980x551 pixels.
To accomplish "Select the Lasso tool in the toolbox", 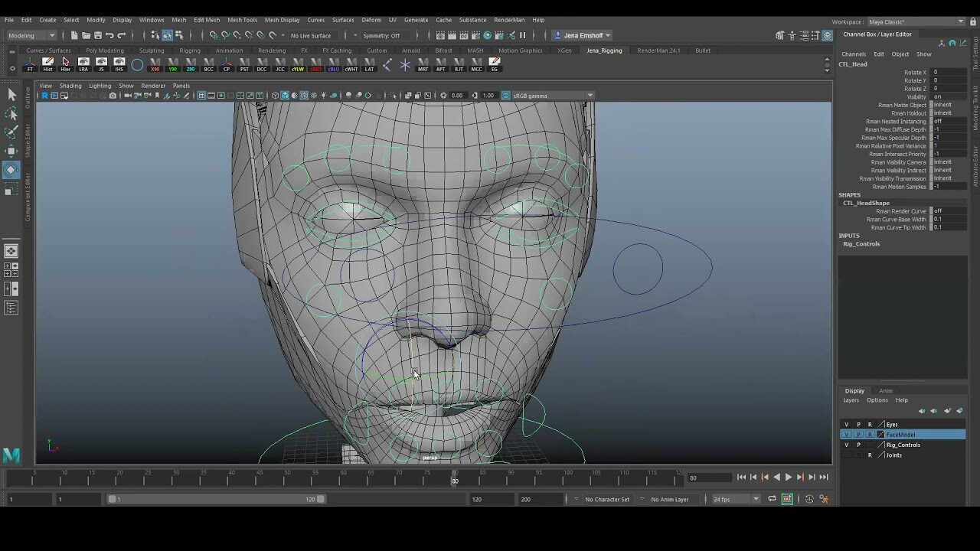I will point(11,113).
